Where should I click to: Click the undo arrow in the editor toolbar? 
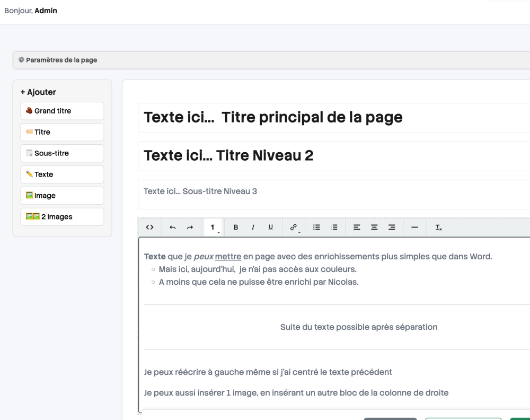[173, 227]
